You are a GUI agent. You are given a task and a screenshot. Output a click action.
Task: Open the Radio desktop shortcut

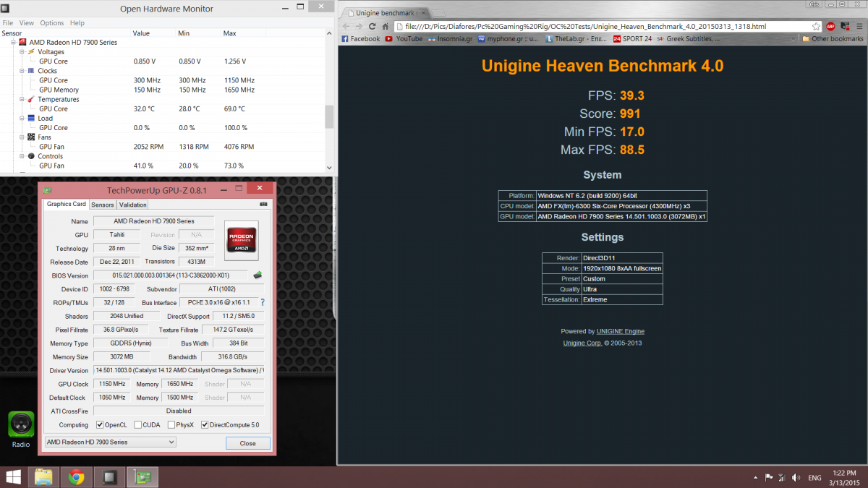click(x=21, y=429)
